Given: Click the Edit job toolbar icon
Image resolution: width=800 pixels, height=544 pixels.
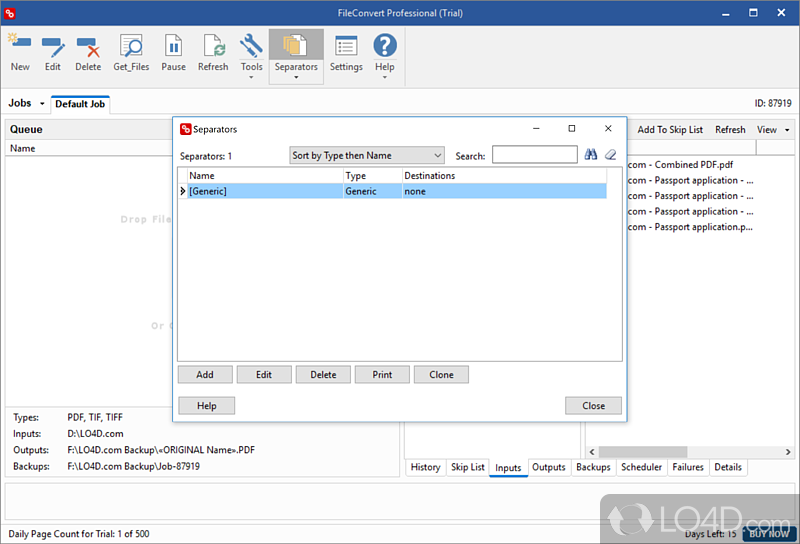Looking at the screenshot, I should [53, 52].
